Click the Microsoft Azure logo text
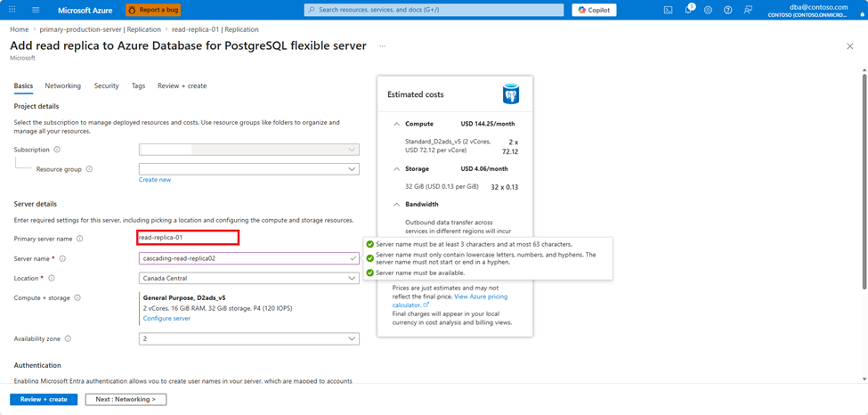The image size is (868, 415). 85,10
